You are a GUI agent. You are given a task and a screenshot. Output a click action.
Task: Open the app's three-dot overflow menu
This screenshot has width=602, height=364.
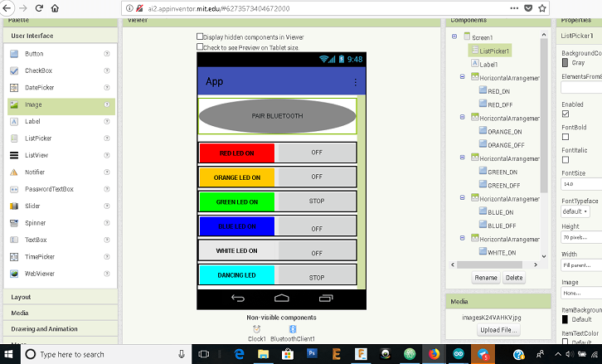coord(355,82)
